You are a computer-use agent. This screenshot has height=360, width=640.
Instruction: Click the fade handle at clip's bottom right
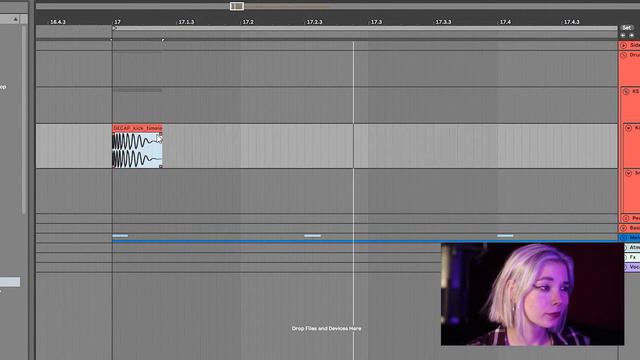(x=161, y=166)
